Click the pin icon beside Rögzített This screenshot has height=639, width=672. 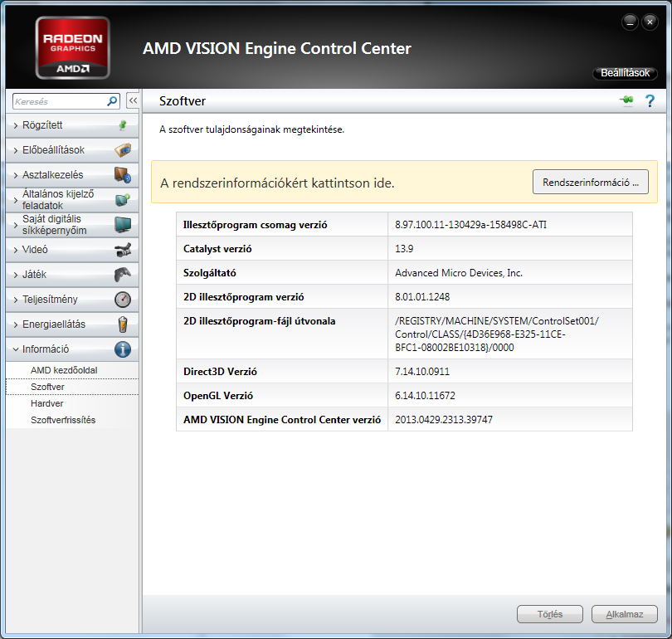(x=123, y=125)
